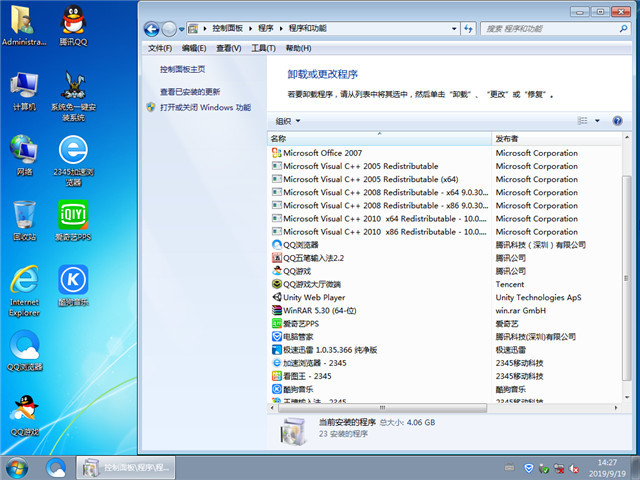The height and width of the screenshot is (480, 640).
Task: Select Visual C++ 2005 Redistributable (x64) row
Action: 380,179
